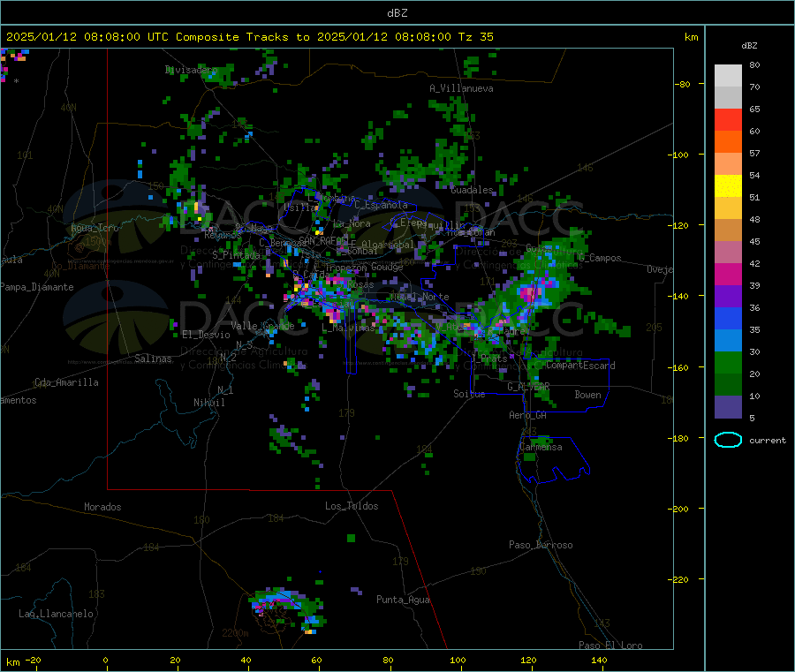Image resolution: width=795 pixels, height=672 pixels.
Task: Select the 'Nihuil' map label
Action: coord(209,403)
